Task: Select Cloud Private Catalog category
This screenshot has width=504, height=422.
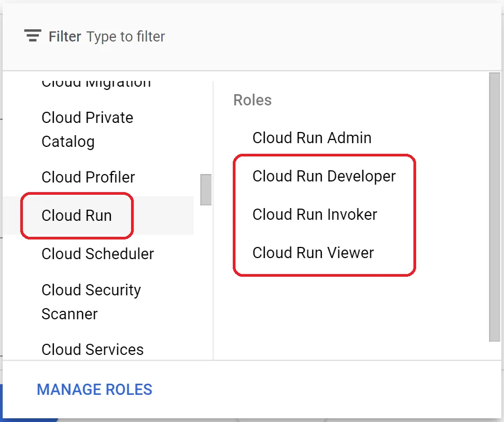Action: (87, 129)
